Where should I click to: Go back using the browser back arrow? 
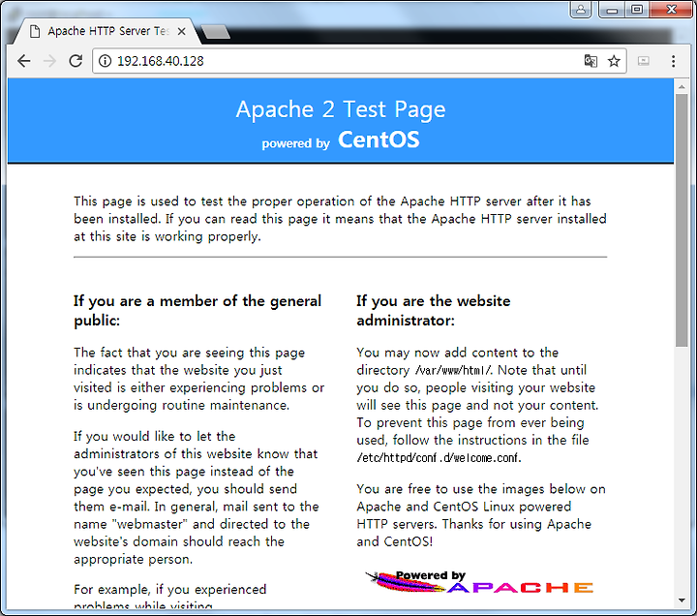point(24,61)
